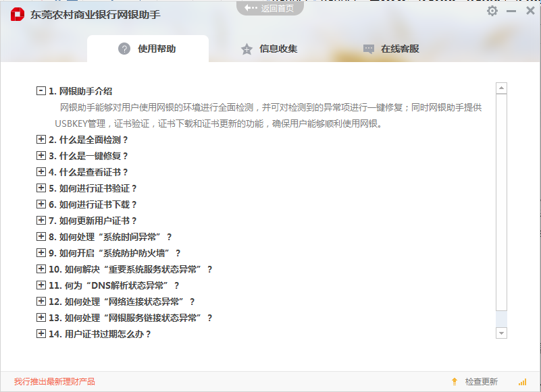Close the 网银助手 window

point(530,11)
